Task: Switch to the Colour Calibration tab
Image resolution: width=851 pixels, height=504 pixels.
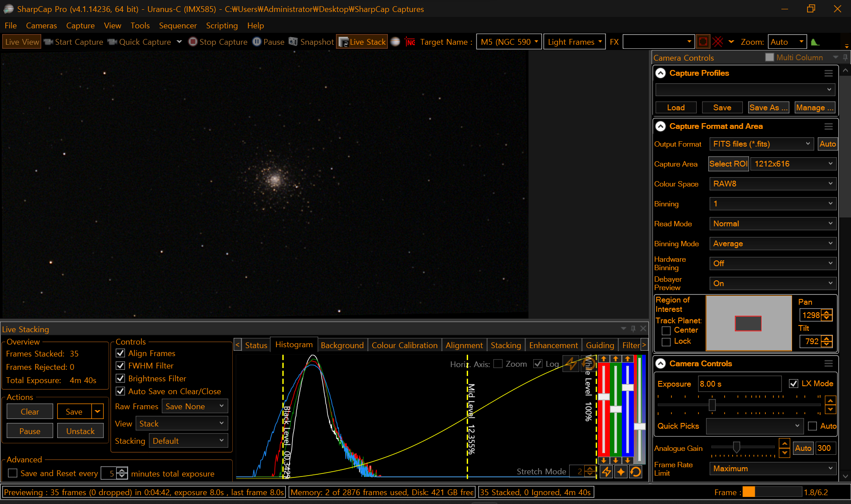Action: tap(404, 345)
